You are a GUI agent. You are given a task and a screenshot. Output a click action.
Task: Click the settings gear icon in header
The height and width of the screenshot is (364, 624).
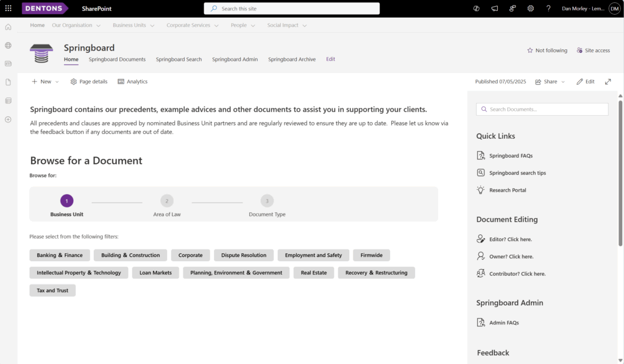(x=531, y=9)
